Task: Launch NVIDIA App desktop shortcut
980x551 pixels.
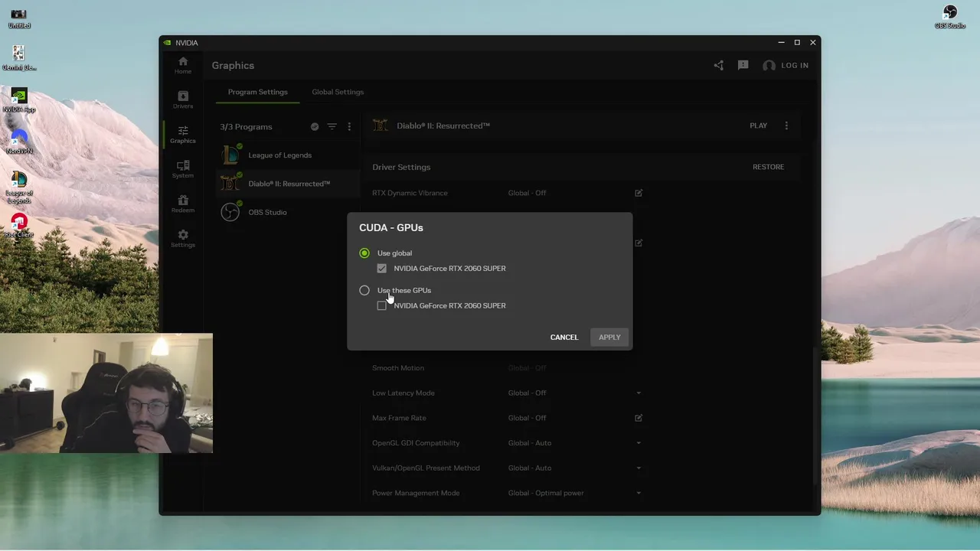Action: coord(19,100)
